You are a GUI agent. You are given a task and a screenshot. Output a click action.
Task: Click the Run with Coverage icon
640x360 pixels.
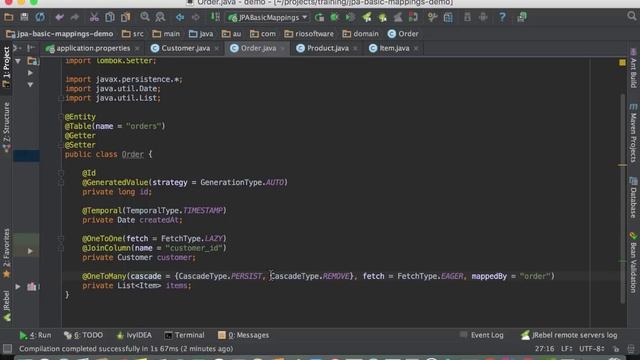click(x=350, y=17)
